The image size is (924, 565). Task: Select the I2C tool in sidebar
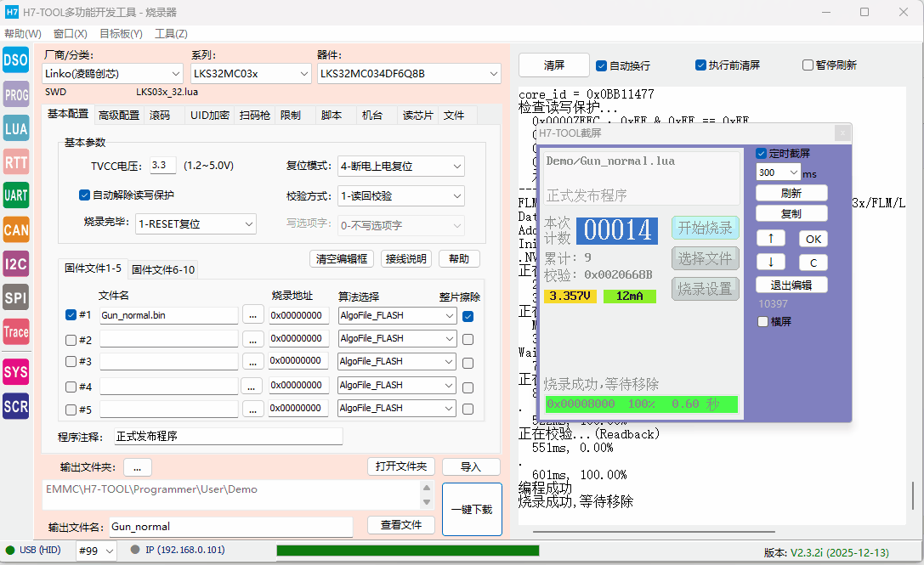16,263
